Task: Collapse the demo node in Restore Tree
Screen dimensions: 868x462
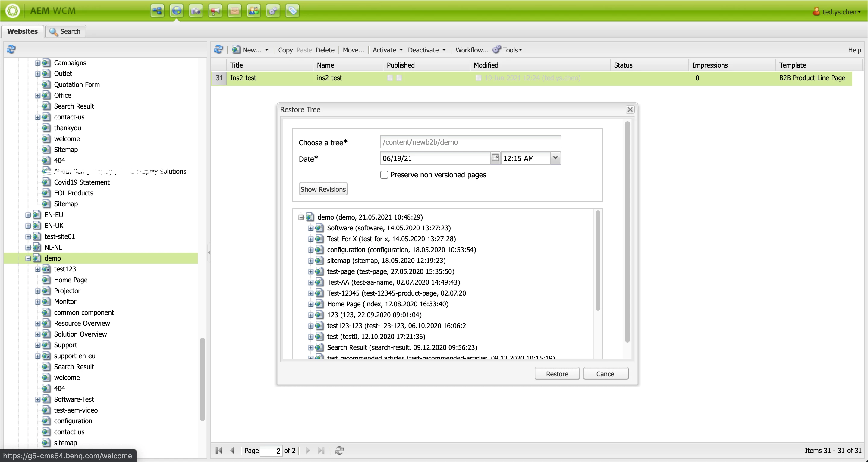Action: tap(301, 217)
